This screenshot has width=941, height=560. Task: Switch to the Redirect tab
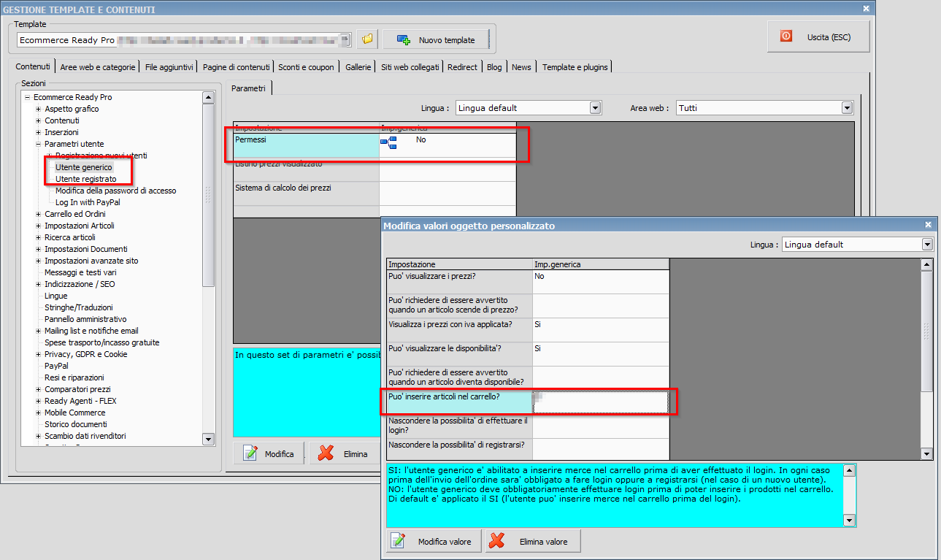pyautogui.click(x=462, y=66)
